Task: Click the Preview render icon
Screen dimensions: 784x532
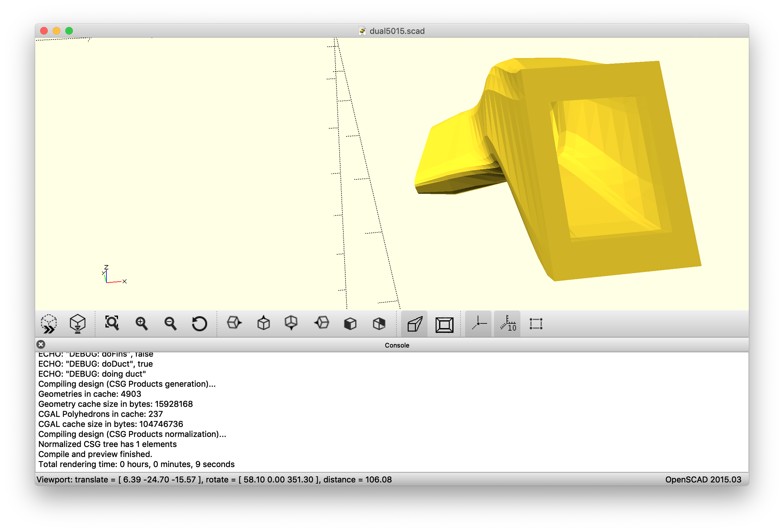Action: pos(49,324)
